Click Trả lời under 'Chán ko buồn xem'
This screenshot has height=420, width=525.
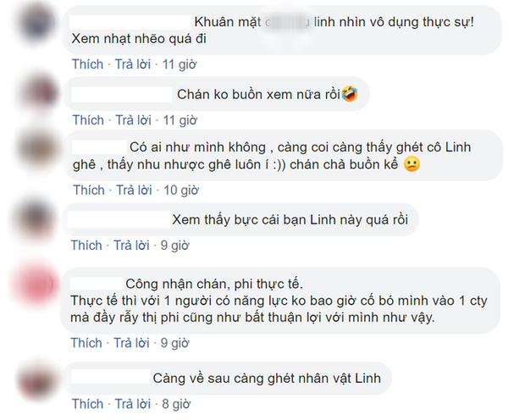pos(134,119)
